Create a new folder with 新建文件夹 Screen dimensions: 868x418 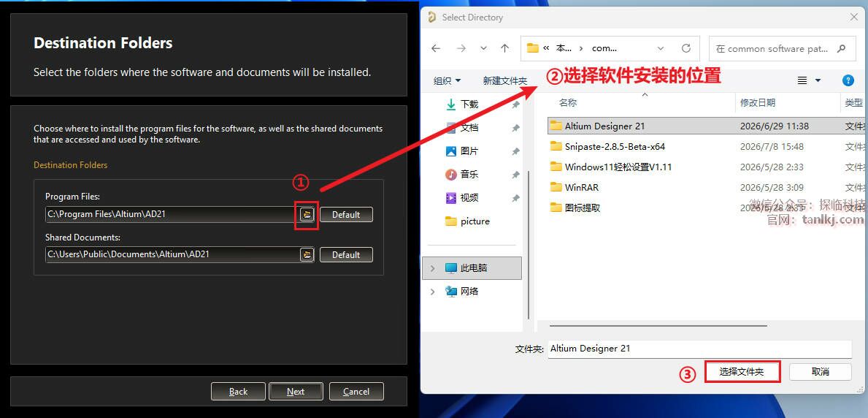[505, 81]
